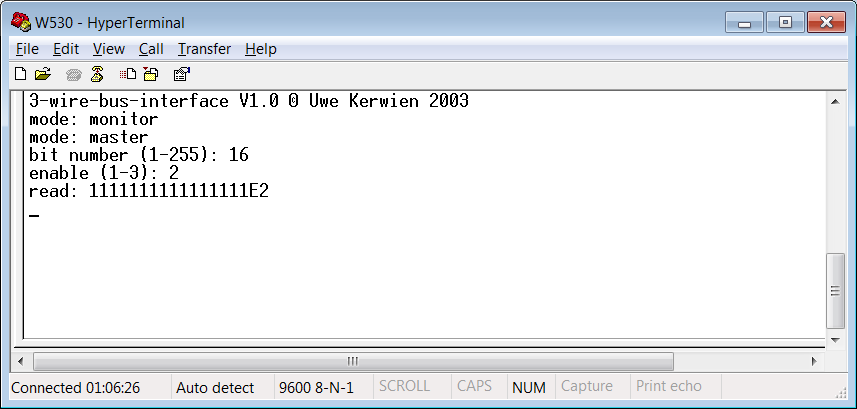Click the window resize grip corner

pos(841,392)
